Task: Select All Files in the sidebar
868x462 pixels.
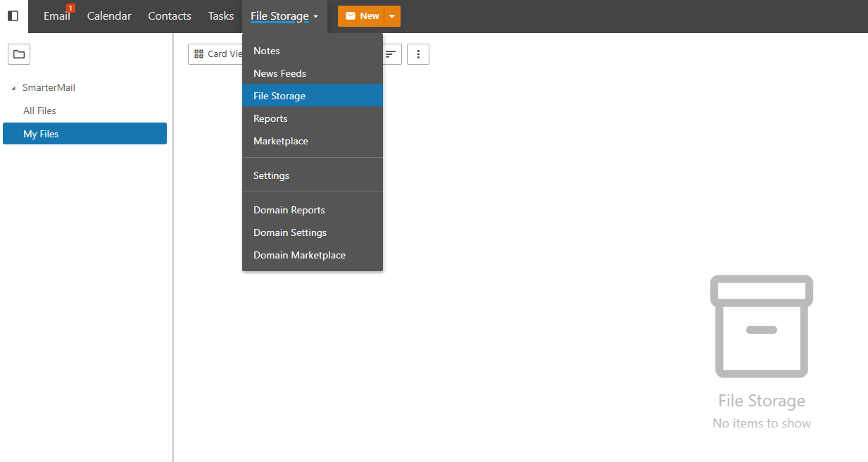Action: tap(39, 111)
